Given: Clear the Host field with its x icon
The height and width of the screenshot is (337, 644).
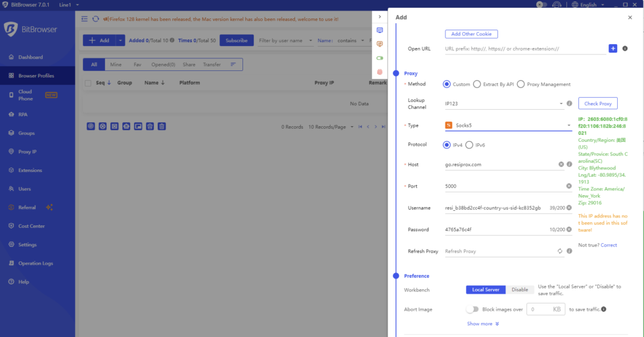Looking at the screenshot, I should tap(561, 164).
